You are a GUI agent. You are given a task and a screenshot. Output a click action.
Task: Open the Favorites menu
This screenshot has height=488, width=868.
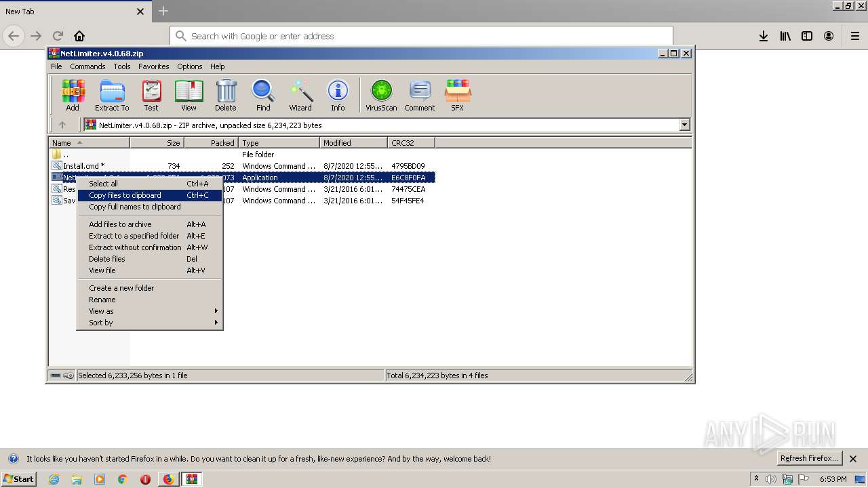pos(154,66)
